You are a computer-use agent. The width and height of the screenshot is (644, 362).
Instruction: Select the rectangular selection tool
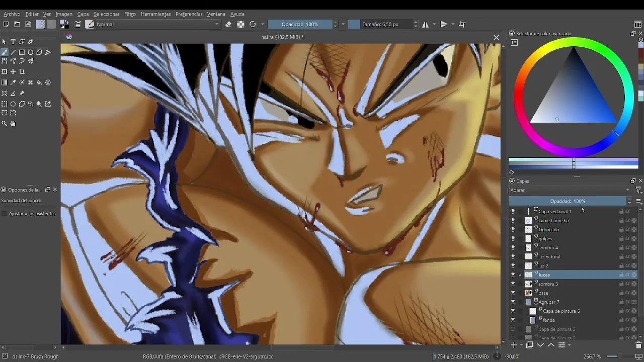pos(4,104)
